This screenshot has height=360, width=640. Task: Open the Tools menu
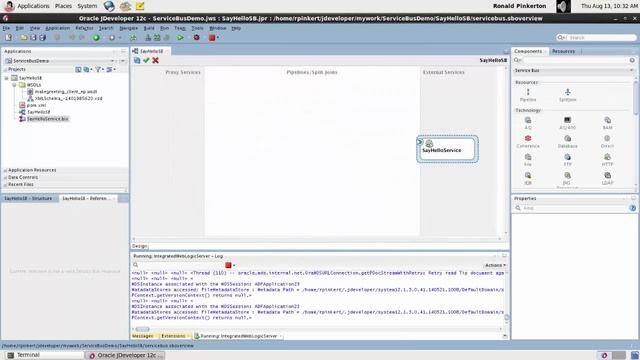197,28
